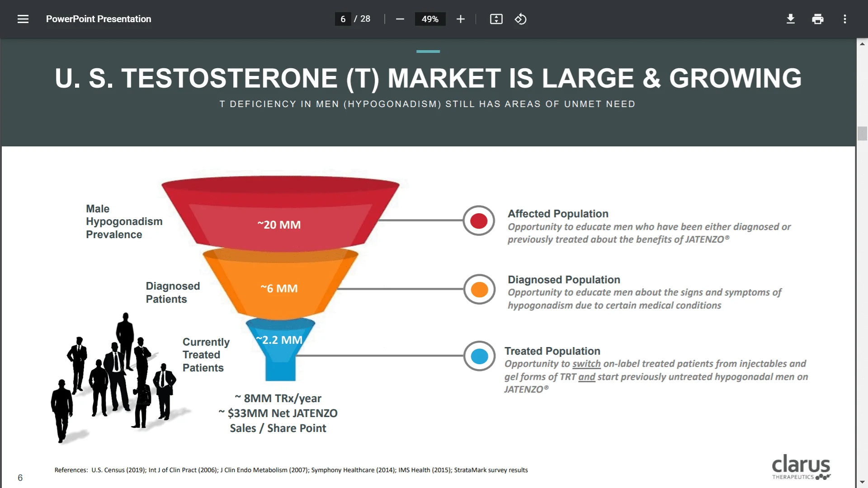868x488 pixels.
Task: Edit the 49% zoom level field
Action: (430, 19)
